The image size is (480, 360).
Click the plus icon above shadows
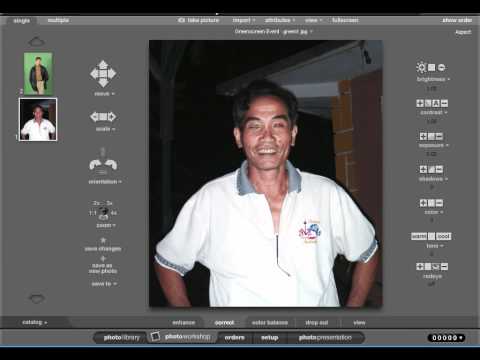click(x=423, y=169)
